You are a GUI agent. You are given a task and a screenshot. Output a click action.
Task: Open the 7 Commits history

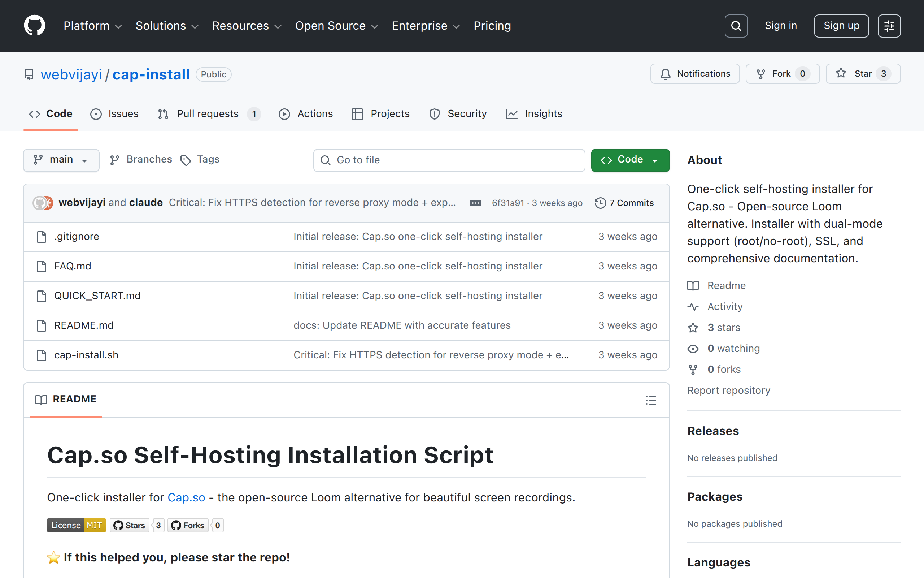tap(624, 203)
